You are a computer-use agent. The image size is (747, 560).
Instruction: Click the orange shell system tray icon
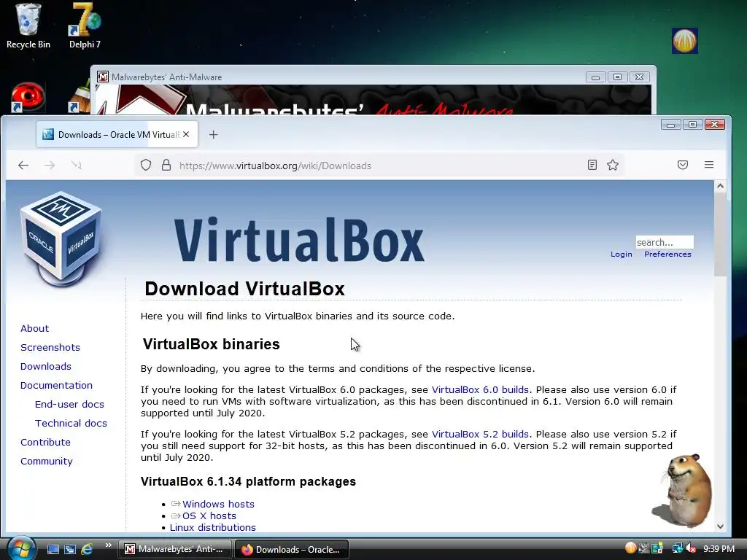tap(630, 548)
